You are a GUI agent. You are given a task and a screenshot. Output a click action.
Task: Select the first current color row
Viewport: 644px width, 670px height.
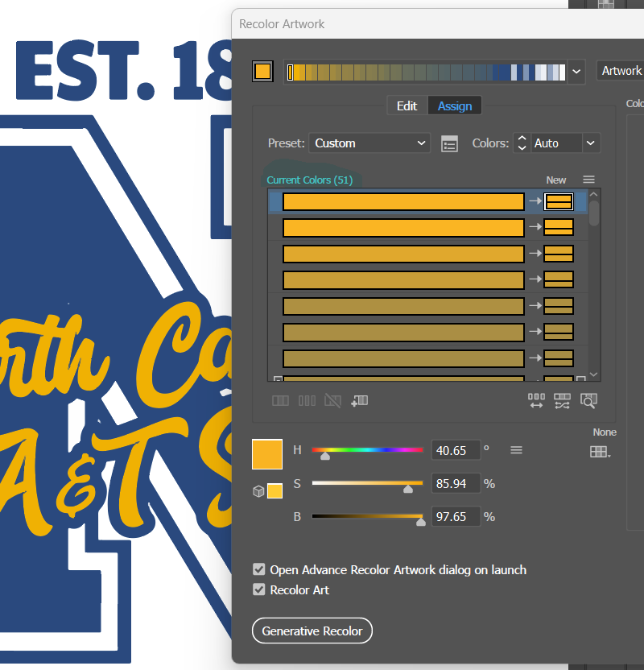[428, 201]
